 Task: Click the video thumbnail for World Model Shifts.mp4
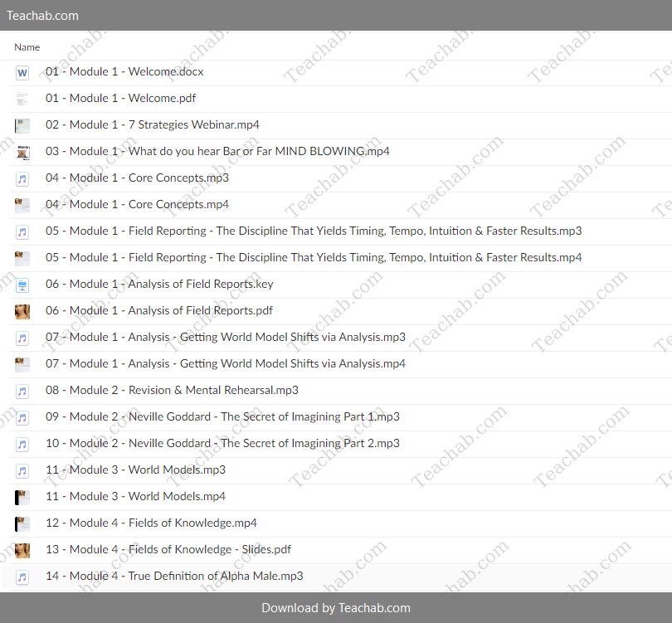coord(22,365)
